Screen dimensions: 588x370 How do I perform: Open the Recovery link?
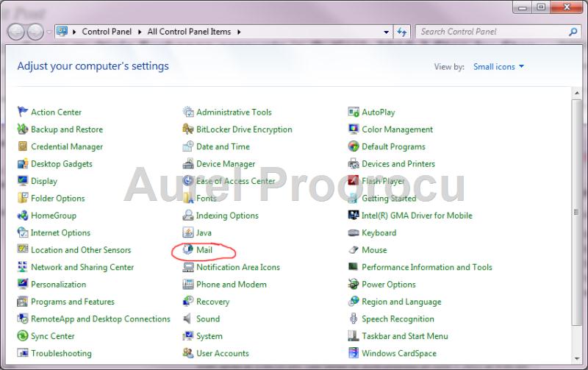[212, 302]
